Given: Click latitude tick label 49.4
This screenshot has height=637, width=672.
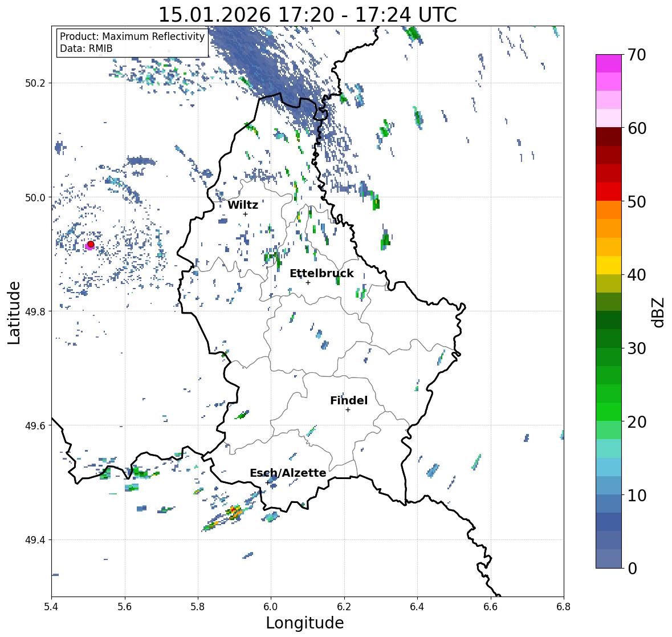Looking at the screenshot, I should click(x=35, y=540).
